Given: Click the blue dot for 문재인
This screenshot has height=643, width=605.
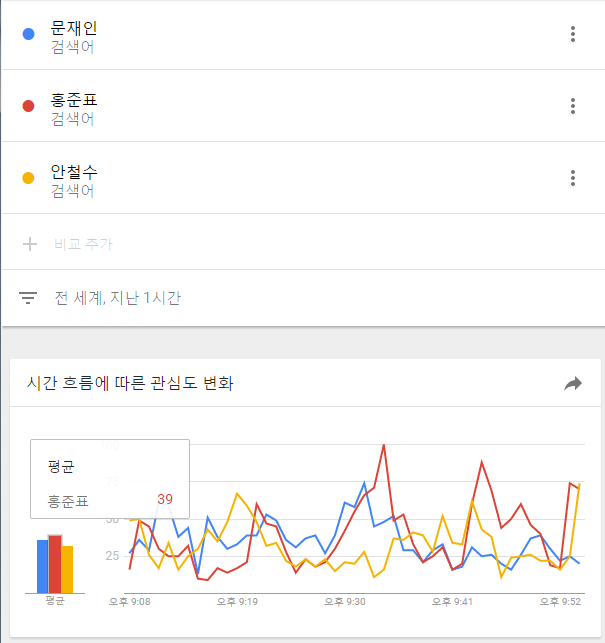Looking at the screenshot, I should [x=28, y=34].
